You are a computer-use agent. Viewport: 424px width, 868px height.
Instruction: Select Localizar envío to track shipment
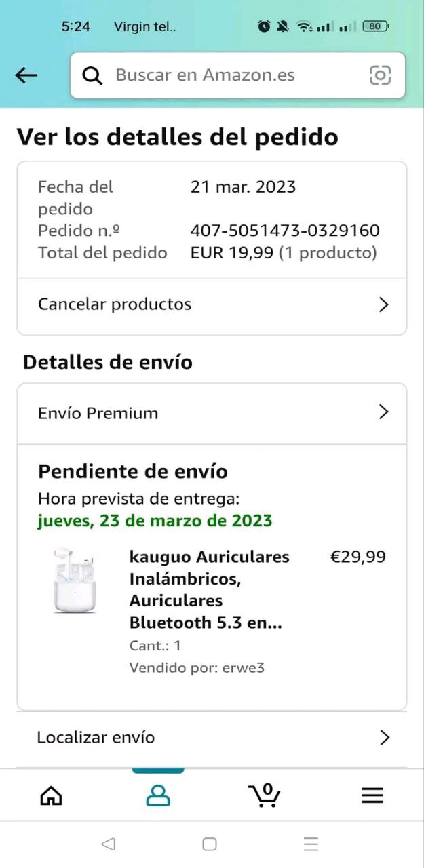click(x=212, y=737)
